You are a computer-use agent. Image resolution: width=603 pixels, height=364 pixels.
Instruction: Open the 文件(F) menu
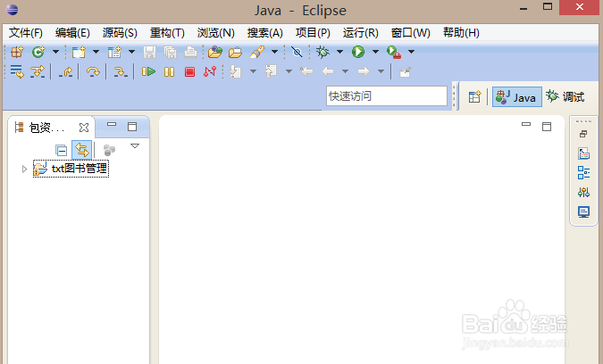coord(25,33)
